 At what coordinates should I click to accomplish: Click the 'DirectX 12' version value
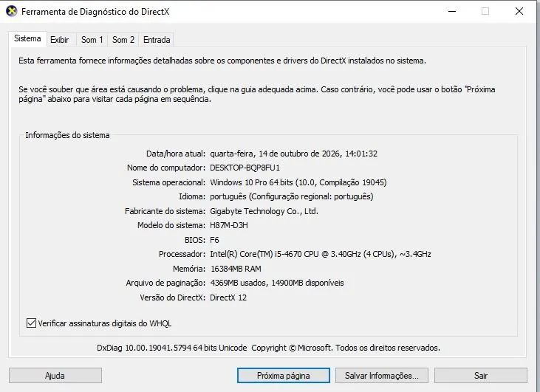tap(228, 298)
